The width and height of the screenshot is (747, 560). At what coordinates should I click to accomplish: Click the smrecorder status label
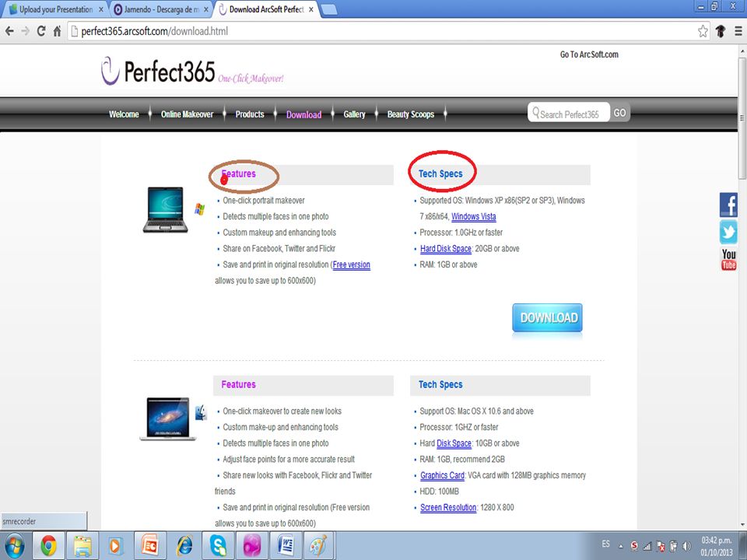pos(44,521)
